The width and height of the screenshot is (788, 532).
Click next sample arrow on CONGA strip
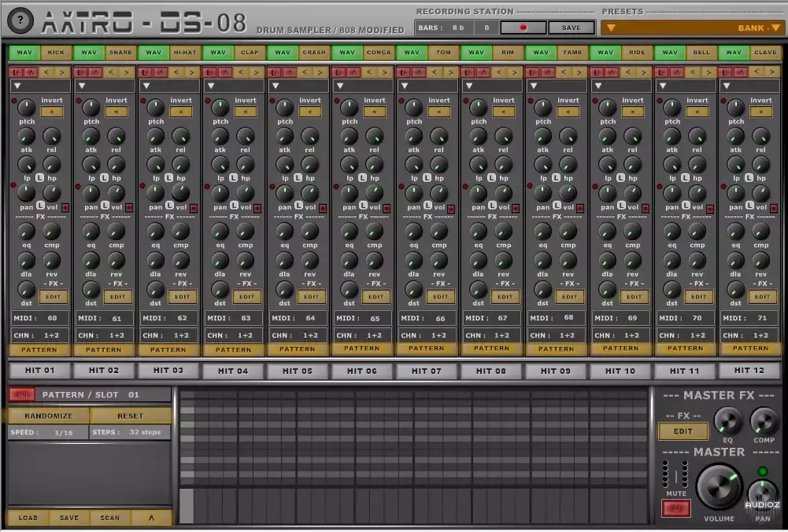pyautogui.click(x=385, y=73)
